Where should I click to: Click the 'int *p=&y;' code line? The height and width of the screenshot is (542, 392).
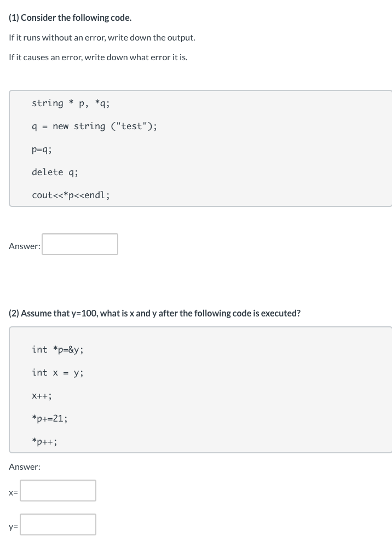click(57, 350)
